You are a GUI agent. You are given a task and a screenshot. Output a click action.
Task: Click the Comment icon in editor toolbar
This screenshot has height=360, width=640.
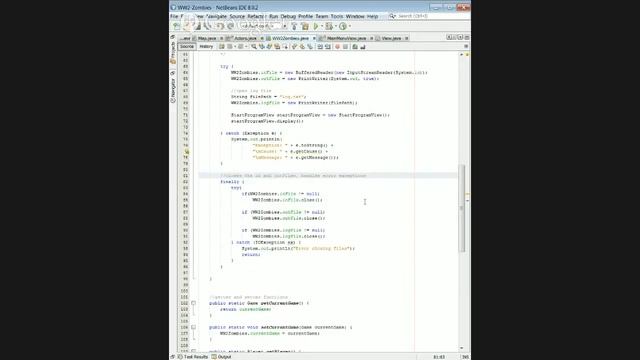coord(355,47)
